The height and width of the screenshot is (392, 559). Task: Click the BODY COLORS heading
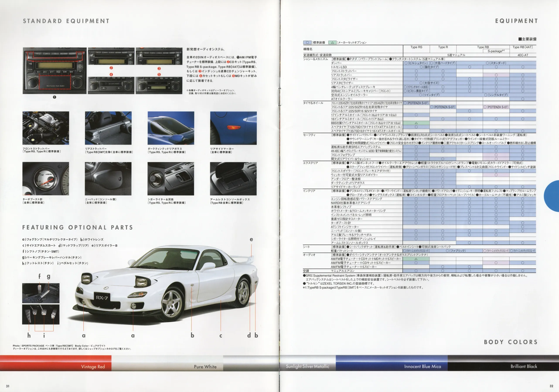click(x=511, y=342)
